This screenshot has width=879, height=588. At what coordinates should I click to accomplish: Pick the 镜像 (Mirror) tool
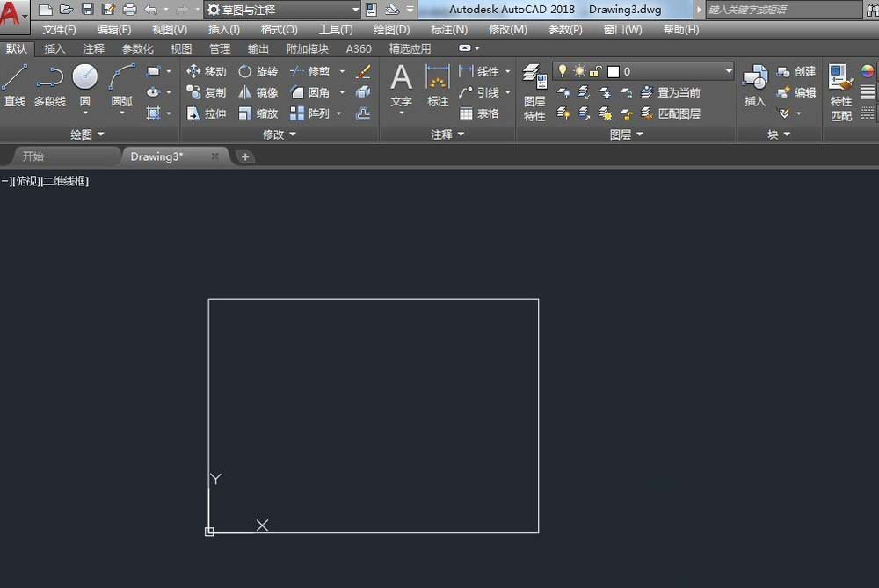pos(258,92)
